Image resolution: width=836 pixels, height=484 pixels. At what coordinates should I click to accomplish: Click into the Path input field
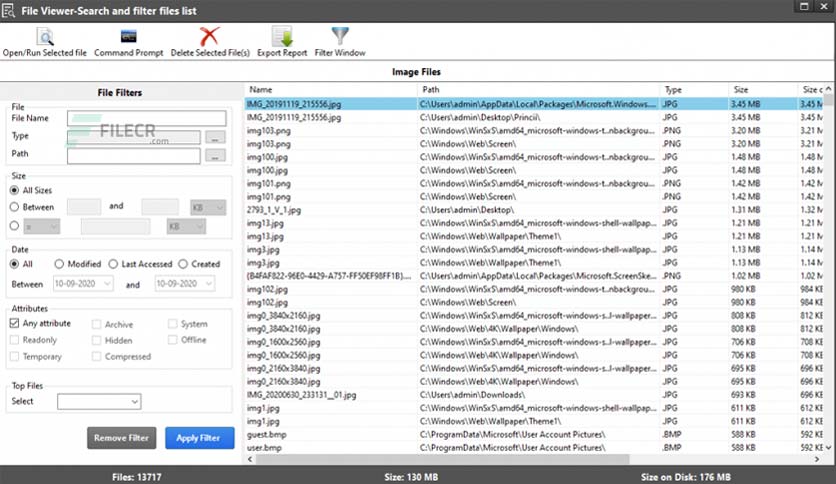click(x=134, y=155)
